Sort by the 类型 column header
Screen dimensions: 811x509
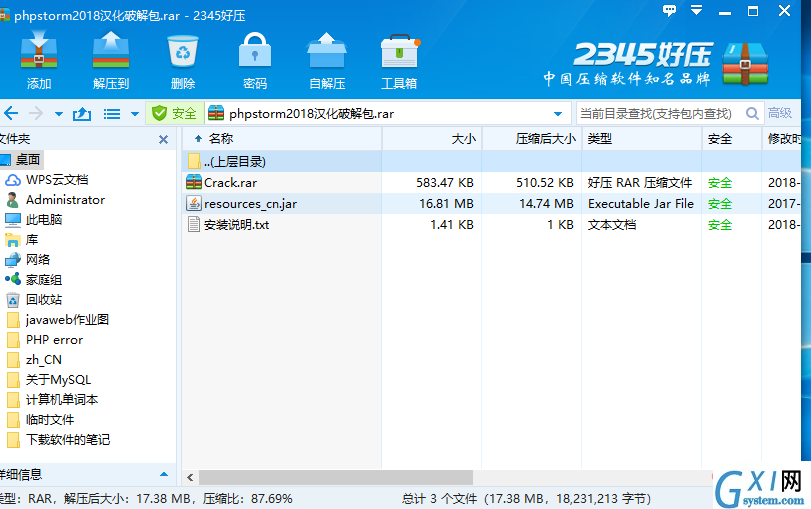point(642,139)
